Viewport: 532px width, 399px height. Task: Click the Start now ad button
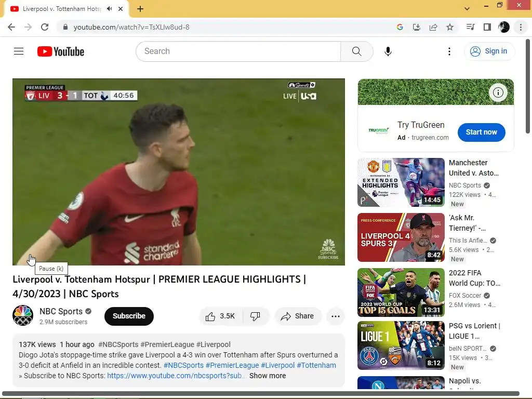(x=482, y=132)
